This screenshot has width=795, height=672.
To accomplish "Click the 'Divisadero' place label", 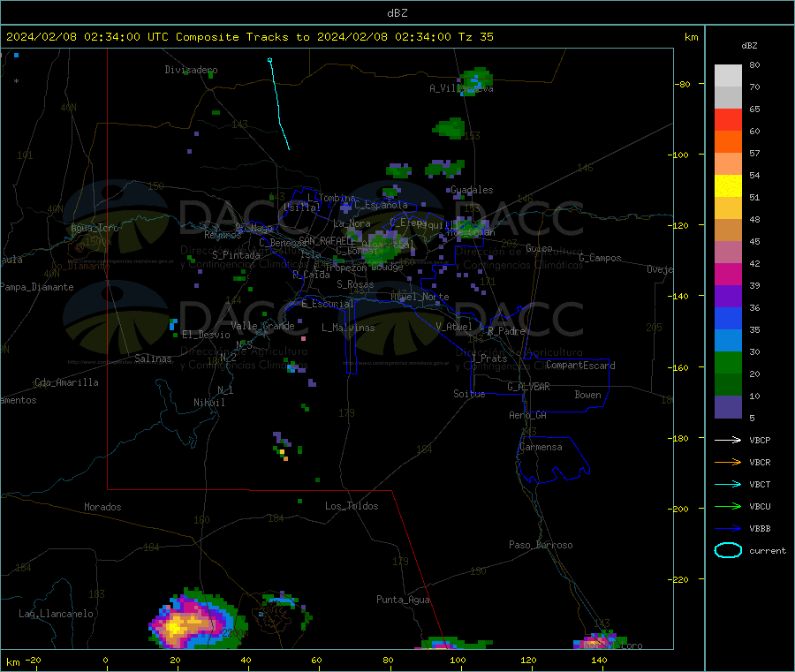I will pyautogui.click(x=191, y=70).
